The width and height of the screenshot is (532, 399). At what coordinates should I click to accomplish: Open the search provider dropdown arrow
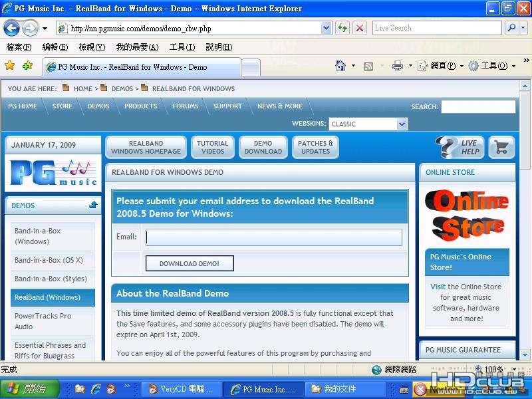pos(523,28)
